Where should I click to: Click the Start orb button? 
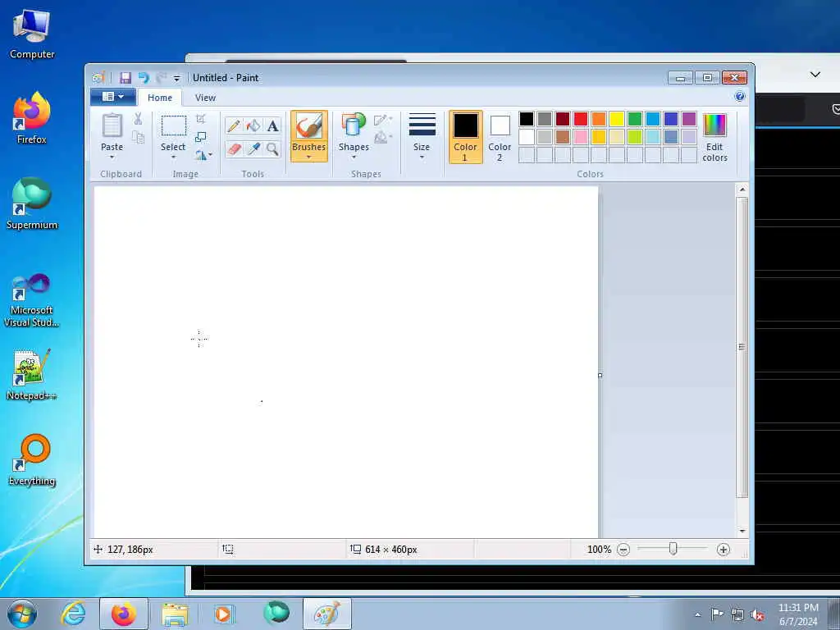(x=21, y=614)
